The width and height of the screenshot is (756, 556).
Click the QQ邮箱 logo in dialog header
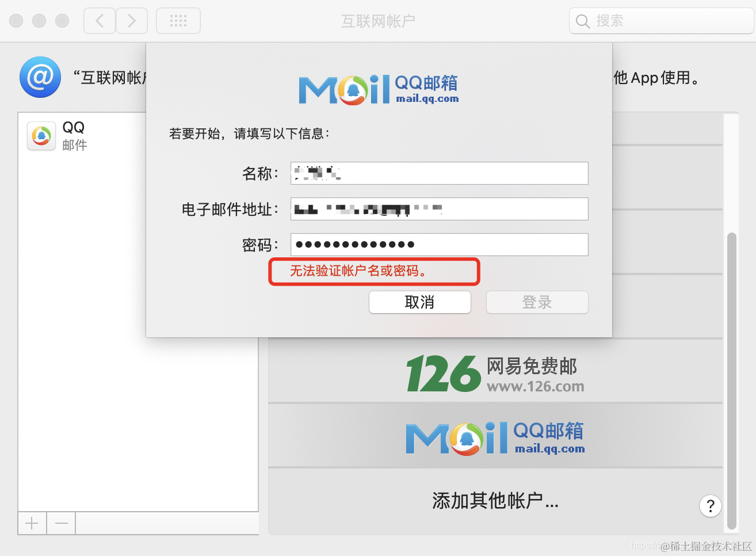[x=379, y=90]
